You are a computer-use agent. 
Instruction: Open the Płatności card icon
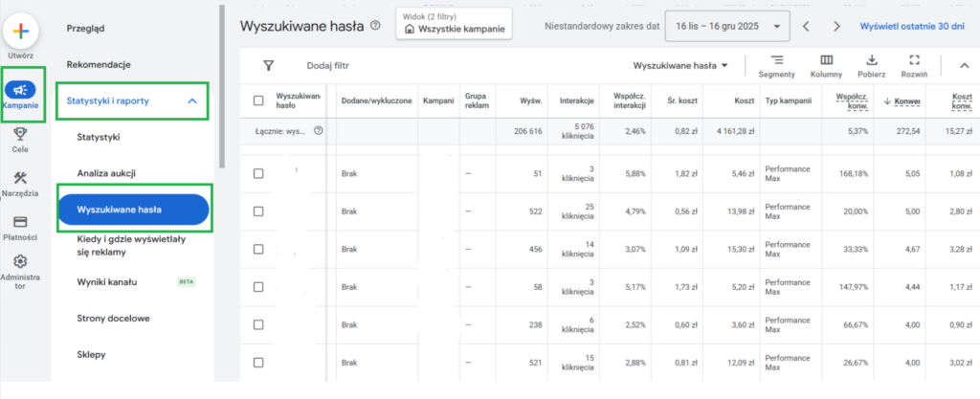[x=20, y=222]
